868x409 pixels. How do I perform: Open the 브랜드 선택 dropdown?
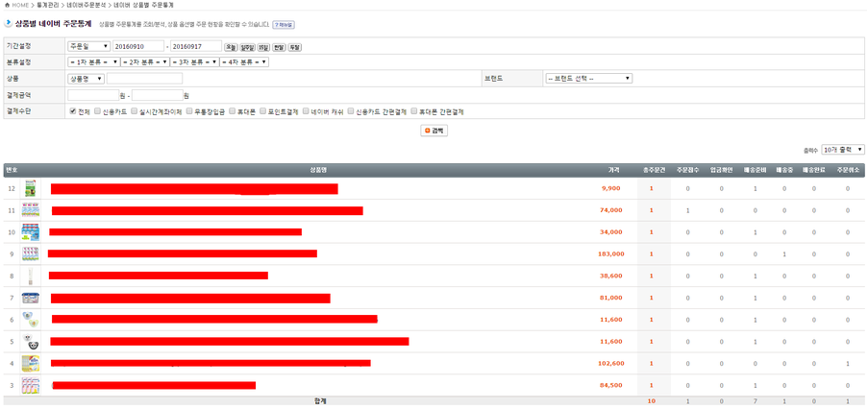tap(588, 79)
